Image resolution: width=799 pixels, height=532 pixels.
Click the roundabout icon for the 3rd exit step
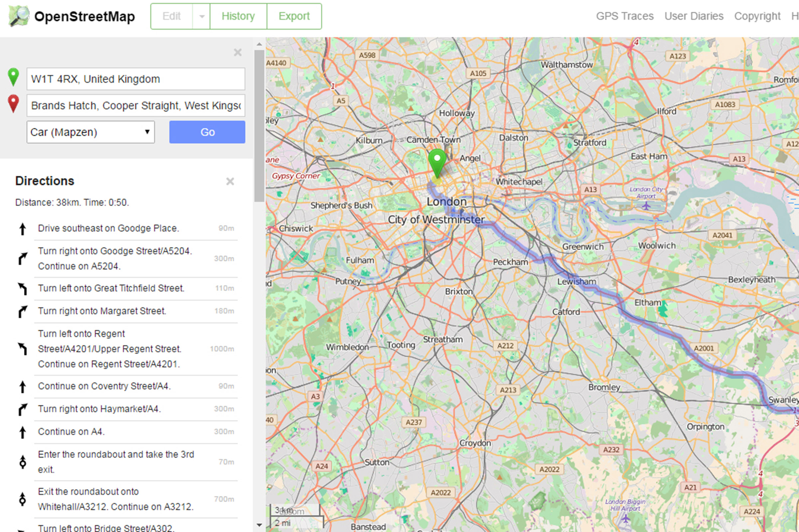[22, 462]
